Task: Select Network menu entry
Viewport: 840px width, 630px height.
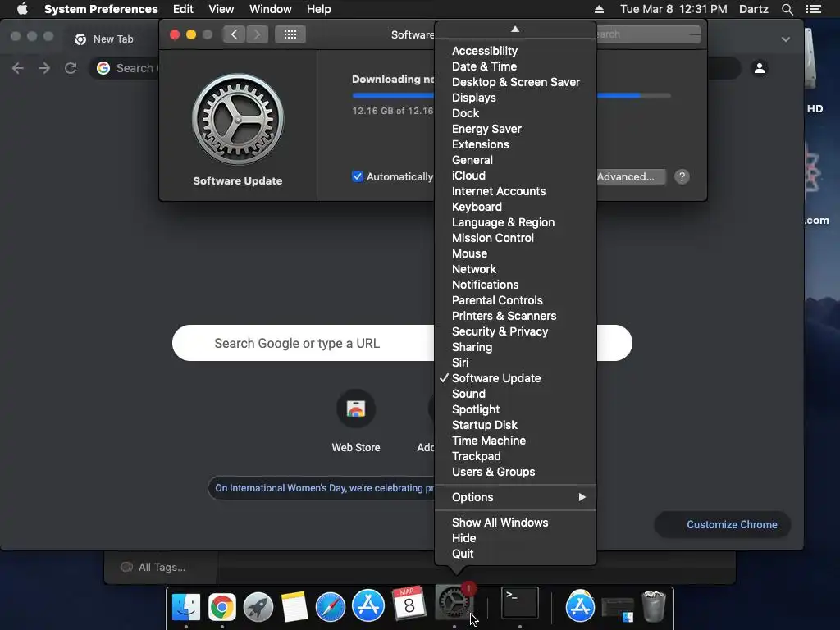Action: tap(515, 269)
